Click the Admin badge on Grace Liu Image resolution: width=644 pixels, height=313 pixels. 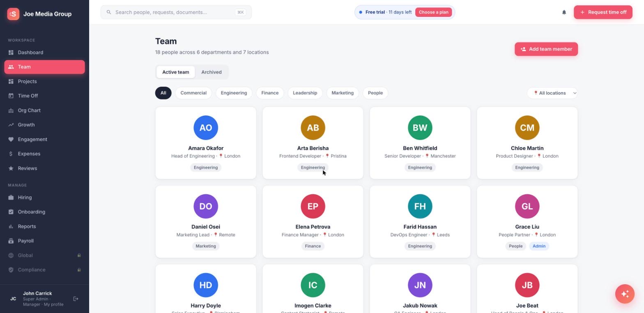pos(539,246)
